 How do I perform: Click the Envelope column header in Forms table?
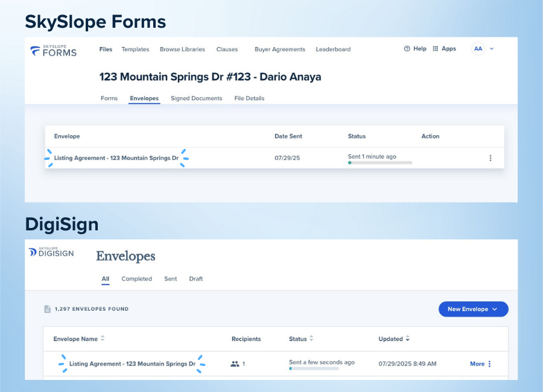click(x=67, y=136)
